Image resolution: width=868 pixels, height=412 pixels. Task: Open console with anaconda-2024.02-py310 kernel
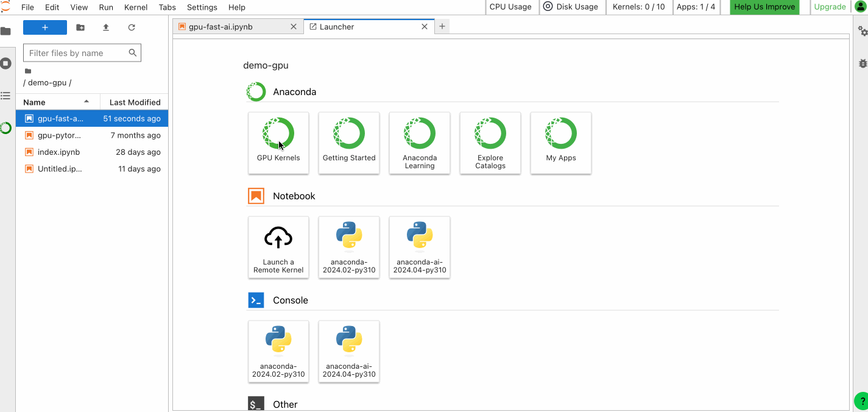point(278,352)
